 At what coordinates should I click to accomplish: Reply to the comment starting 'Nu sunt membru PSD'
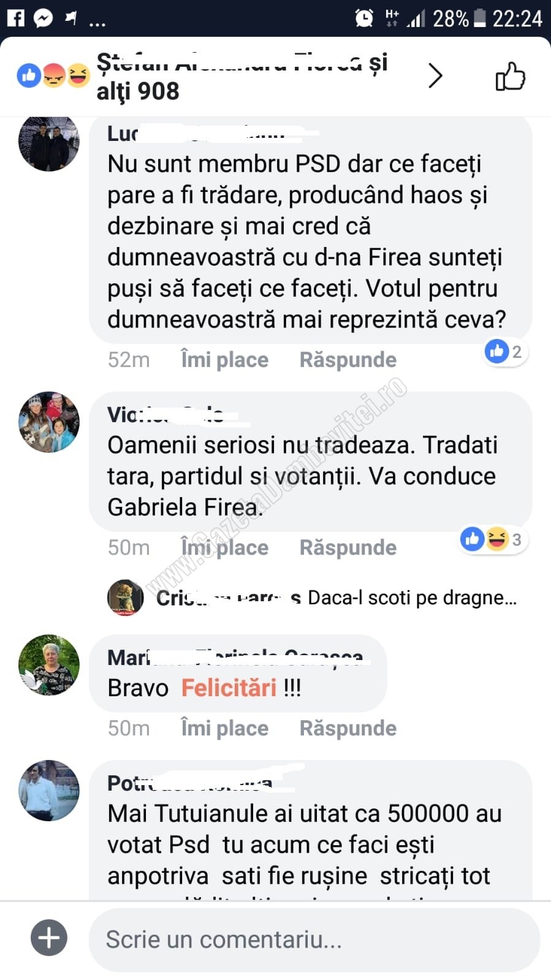point(348,360)
